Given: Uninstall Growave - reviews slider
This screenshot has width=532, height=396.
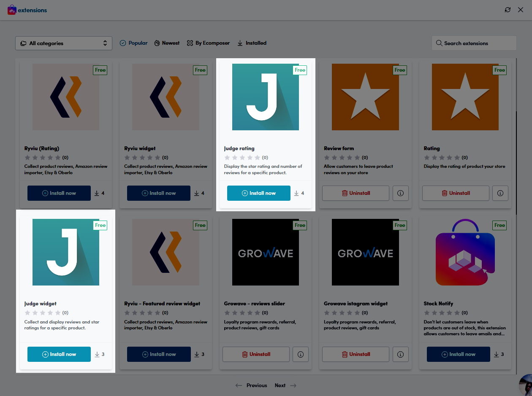Looking at the screenshot, I should (x=256, y=354).
